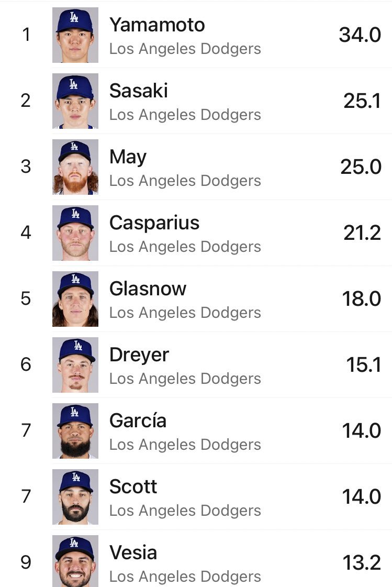Open the Yamamoto player name link
The height and width of the screenshot is (587, 392).
click(x=157, y=25)
